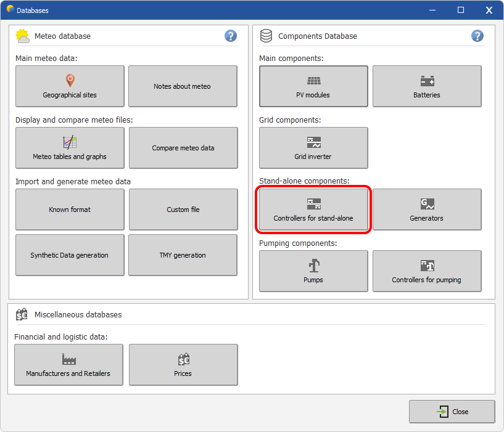The image size is (504, 432).
Task: Open Notes about meteo
Action: pyautogui.click(x=183, y=86)
